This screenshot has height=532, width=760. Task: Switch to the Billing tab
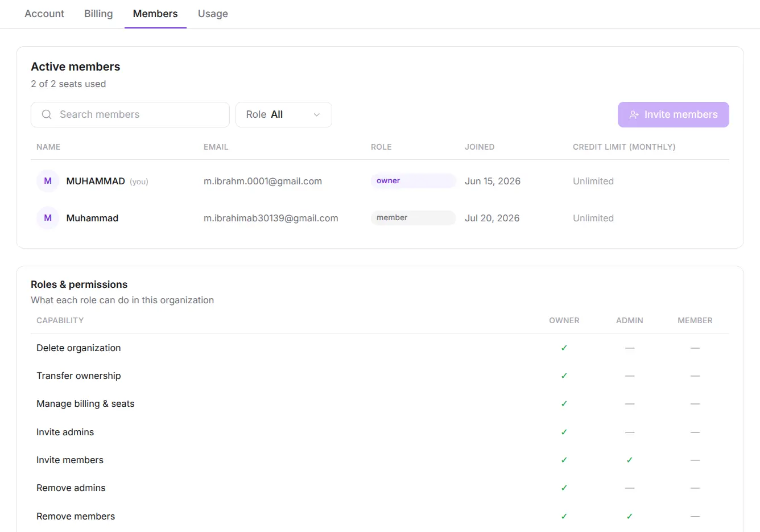[x=98, y=14]
